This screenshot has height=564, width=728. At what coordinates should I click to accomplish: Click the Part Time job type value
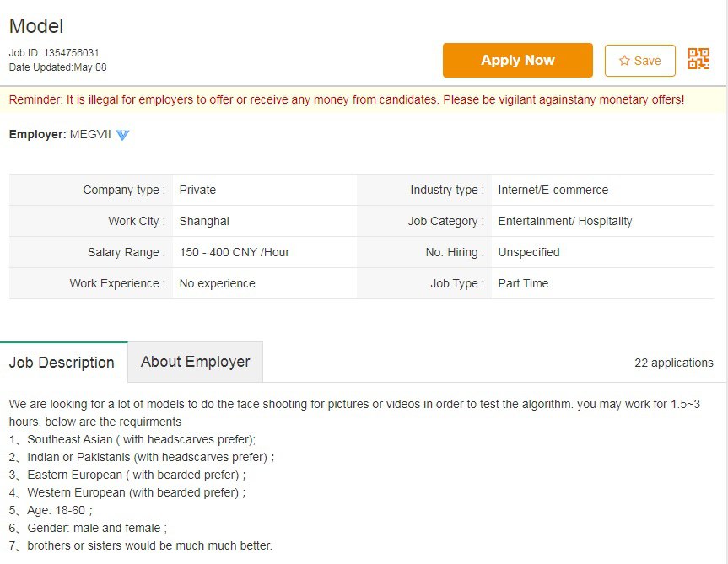523,283
